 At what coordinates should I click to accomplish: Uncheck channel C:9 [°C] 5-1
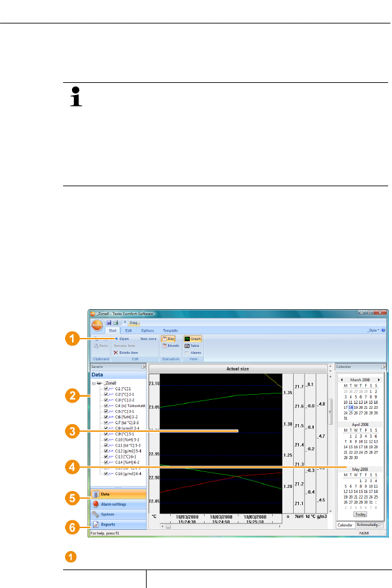click(106, 434)
